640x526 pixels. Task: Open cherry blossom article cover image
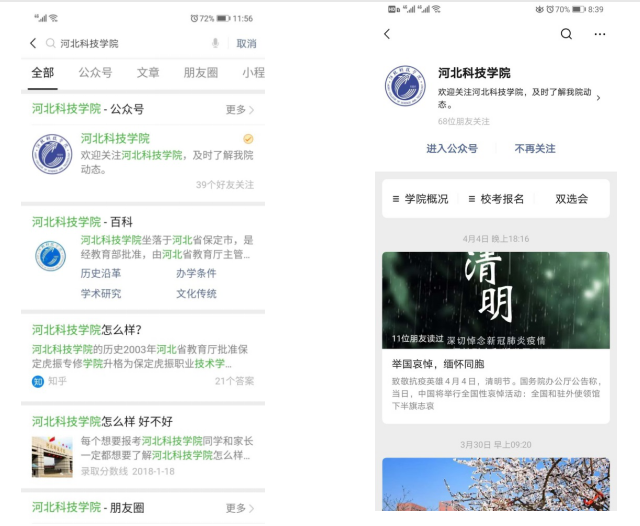point(496,484)
